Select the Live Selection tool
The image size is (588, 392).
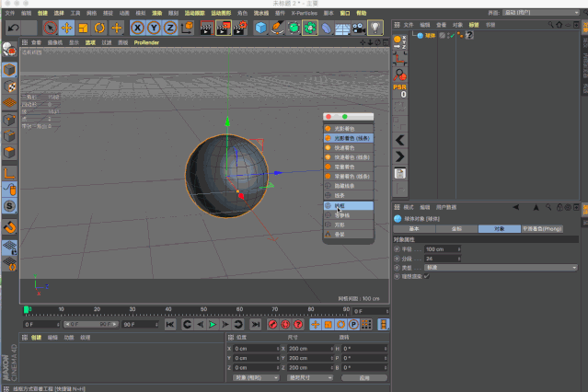tap(51, 28)
